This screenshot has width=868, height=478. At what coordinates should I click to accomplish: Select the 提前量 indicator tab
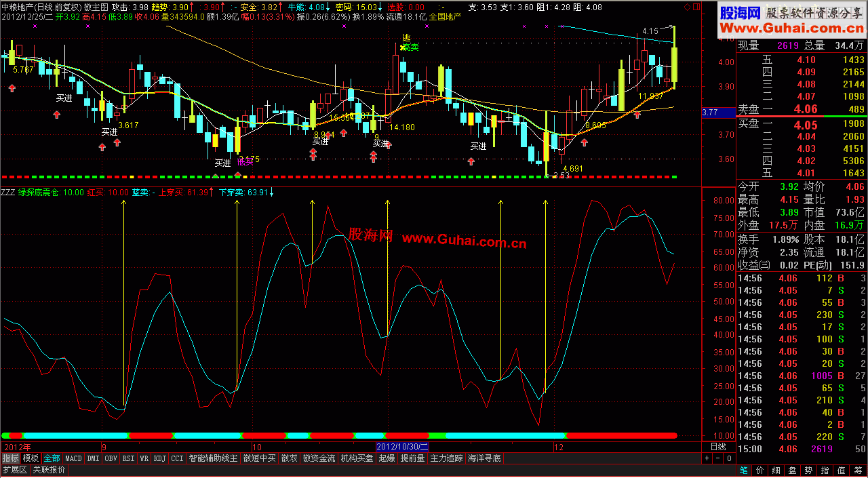pos(413,459)
